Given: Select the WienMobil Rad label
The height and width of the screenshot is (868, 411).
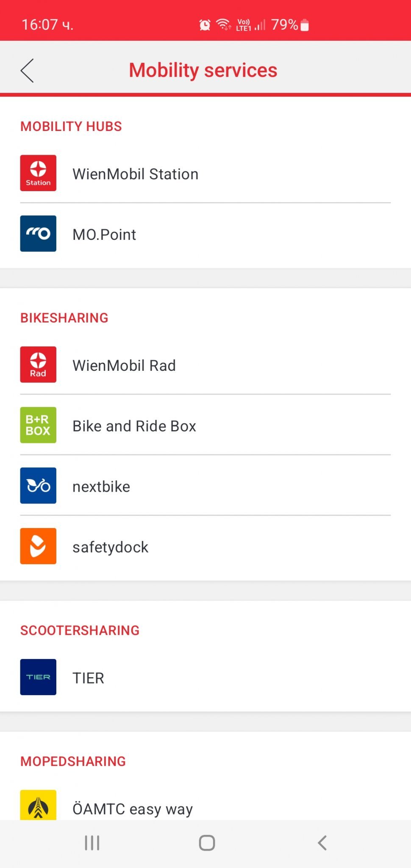Looking at the screenshot, I should pos(124,366).
